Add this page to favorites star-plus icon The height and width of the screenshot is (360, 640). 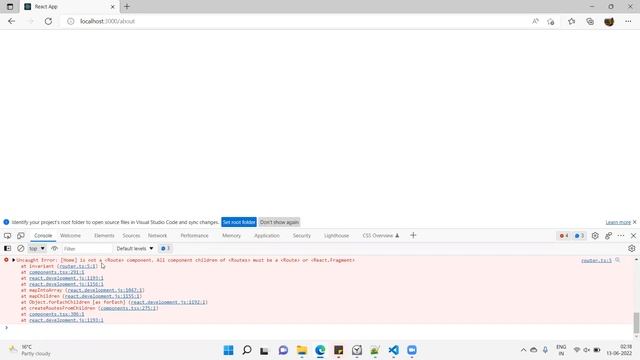[x=551, y=21]
